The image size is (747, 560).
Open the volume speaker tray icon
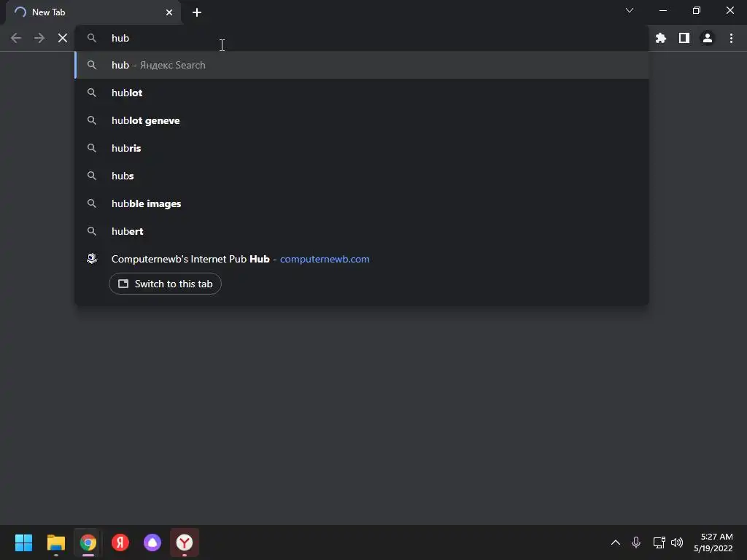677,542
